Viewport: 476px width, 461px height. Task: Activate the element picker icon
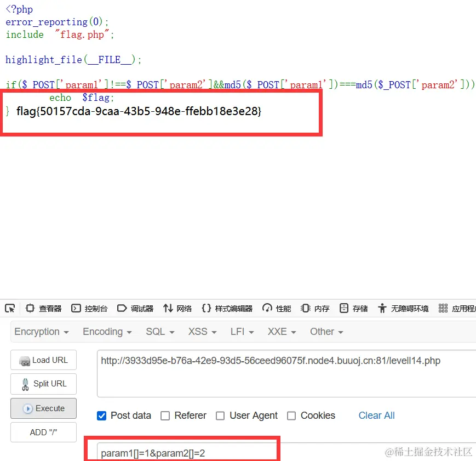[x=10, y=309]
